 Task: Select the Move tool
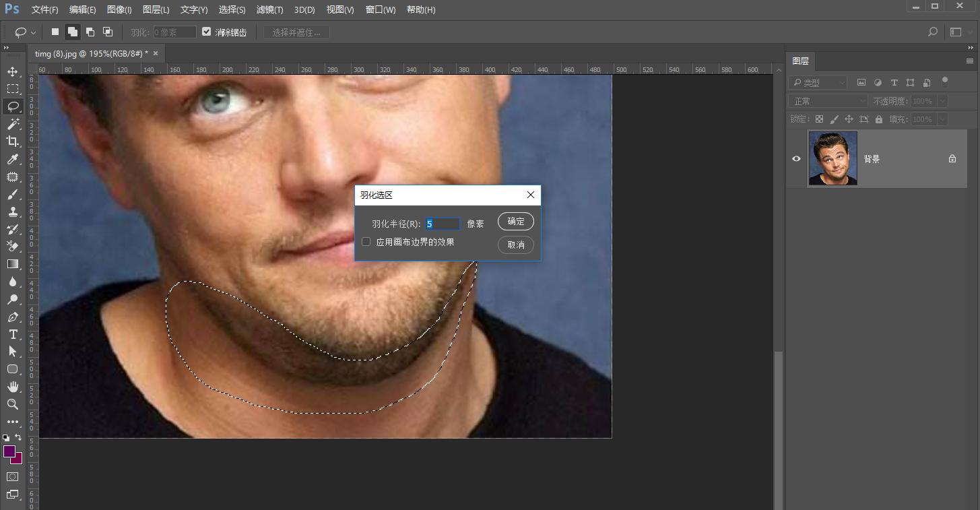pos(13,71)
